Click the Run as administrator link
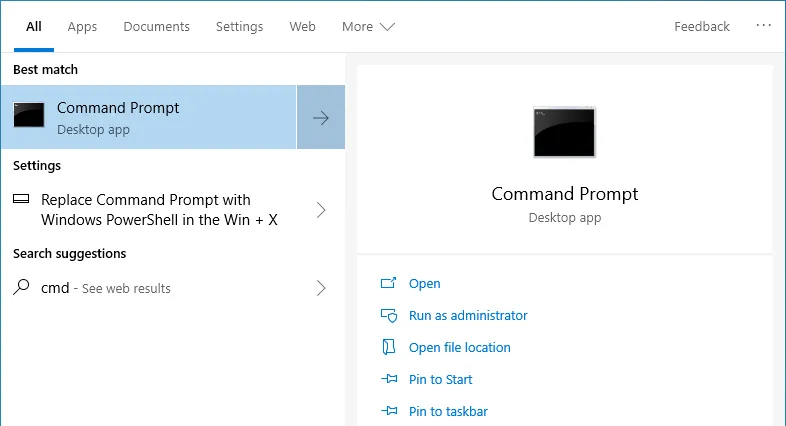 [467, 316]
